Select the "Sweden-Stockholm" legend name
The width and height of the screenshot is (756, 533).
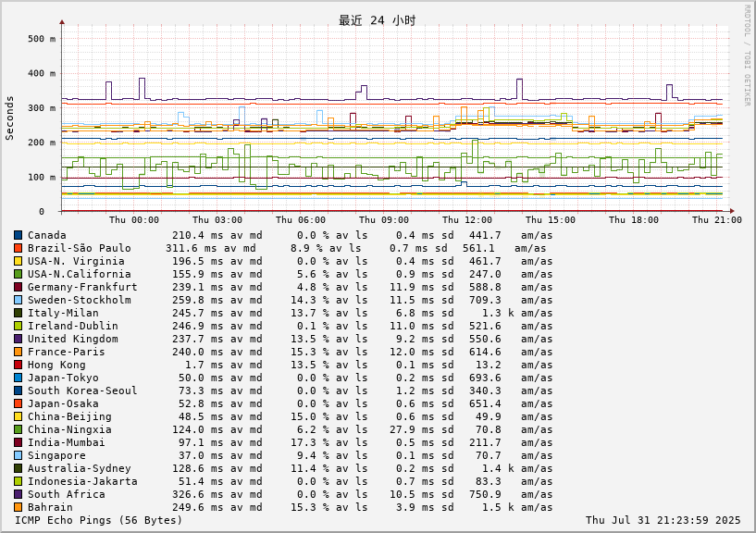pos(79,300)
